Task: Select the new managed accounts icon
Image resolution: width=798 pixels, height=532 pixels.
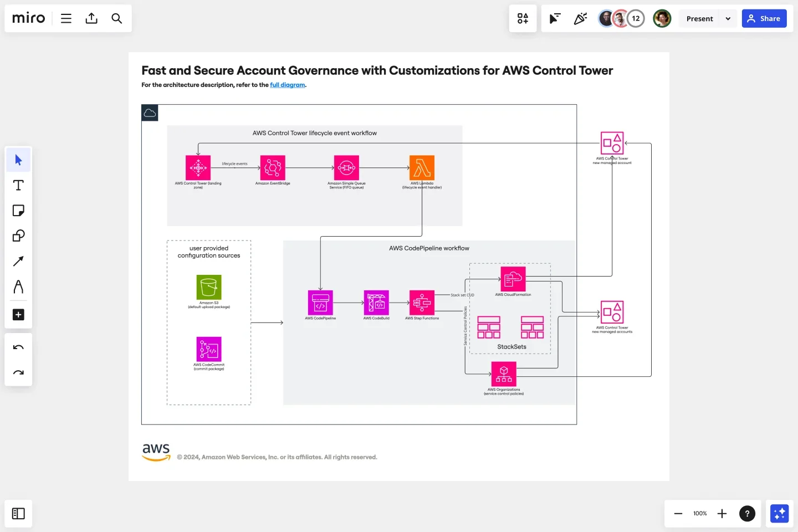Action: [x=612, y=312]
